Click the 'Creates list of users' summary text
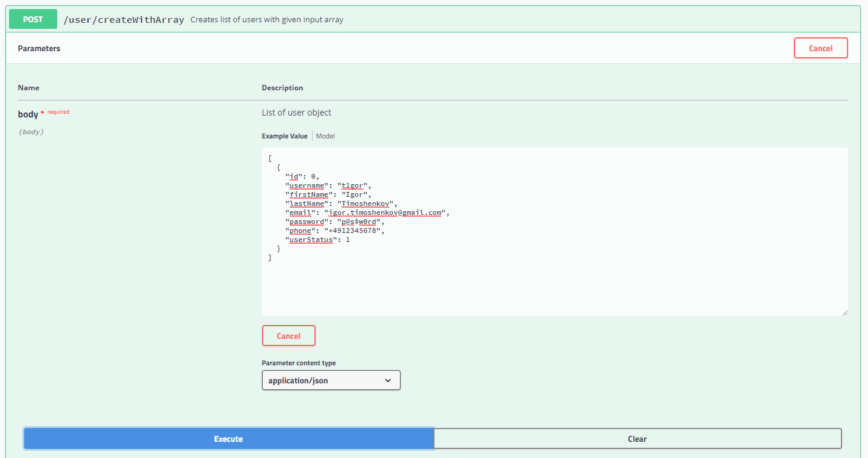 pyautogui.click(x=267, y=20)
